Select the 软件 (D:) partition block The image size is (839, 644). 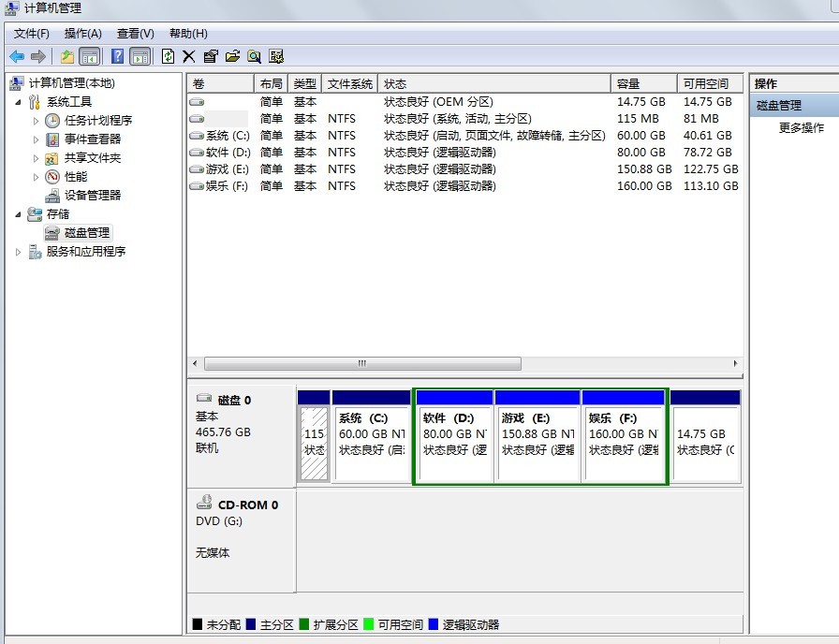point(454,436)
